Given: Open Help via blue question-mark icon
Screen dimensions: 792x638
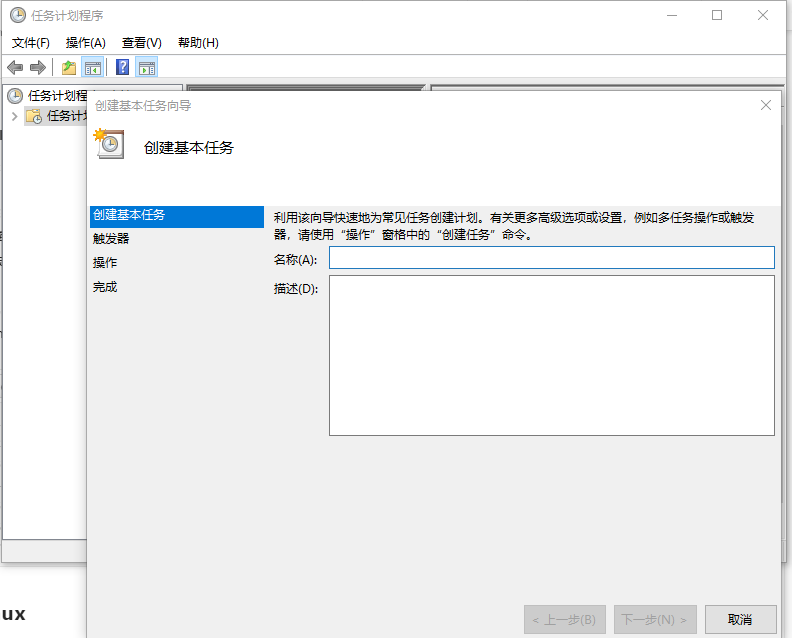Looking at the screenshot, I should 123,67.
